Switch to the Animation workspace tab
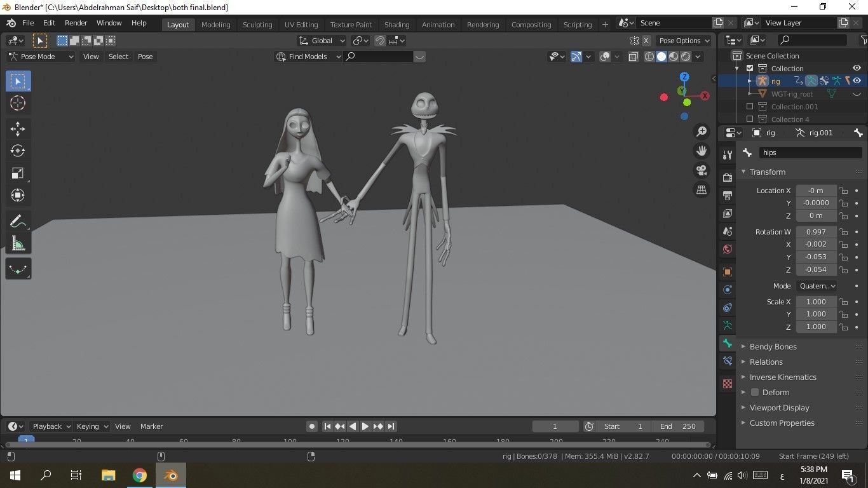This screenshot has height=488, width=868. (x=438, y=25)
